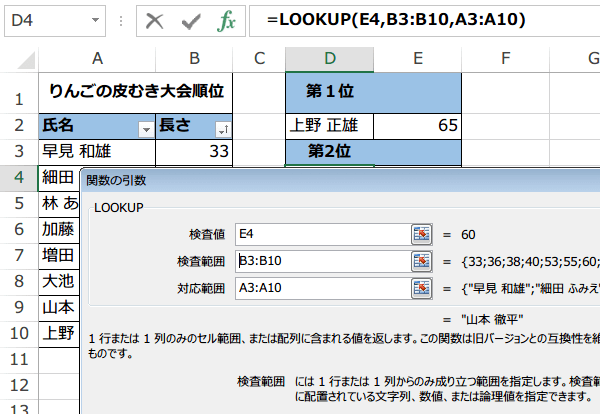600x414 pixels.
Task: Select row 11 header
Action: click(x=19, y=360)
